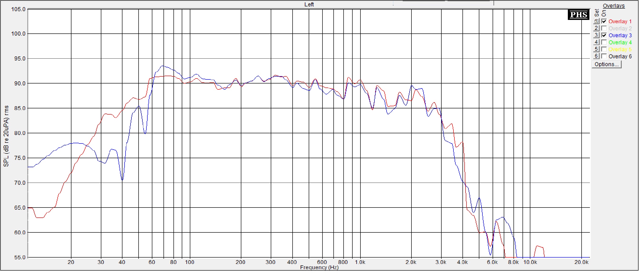Click the Set 2 overlay button

(x=596, y=28)
